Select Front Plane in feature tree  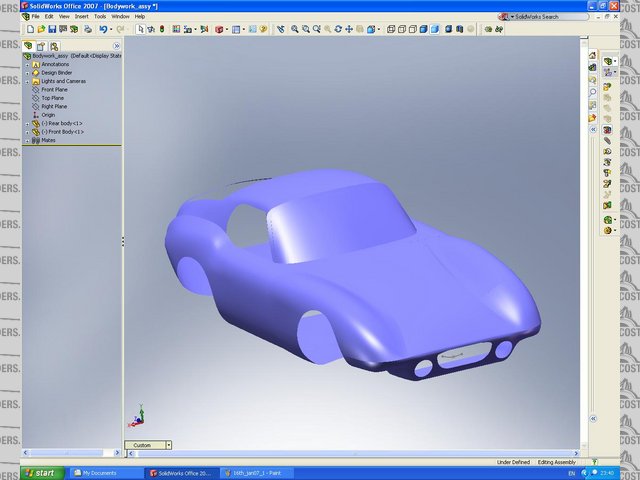click(54, 90)
